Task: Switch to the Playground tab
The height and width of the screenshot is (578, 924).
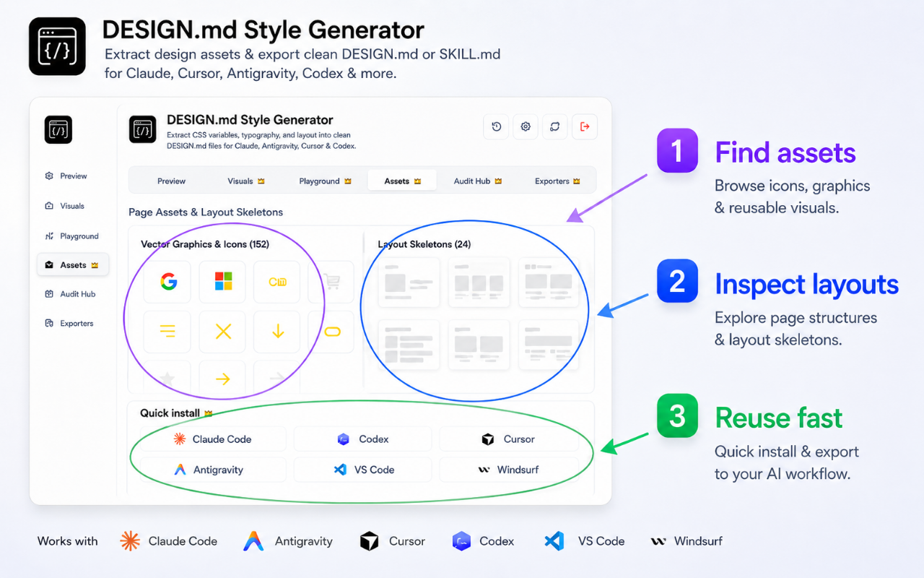Action: [325, 181]
